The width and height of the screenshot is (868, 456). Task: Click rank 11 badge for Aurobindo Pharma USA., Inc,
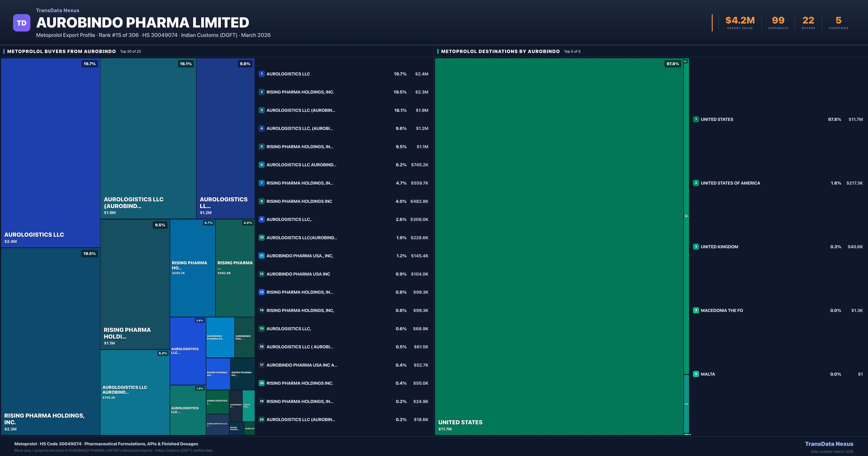click(261, 256)
